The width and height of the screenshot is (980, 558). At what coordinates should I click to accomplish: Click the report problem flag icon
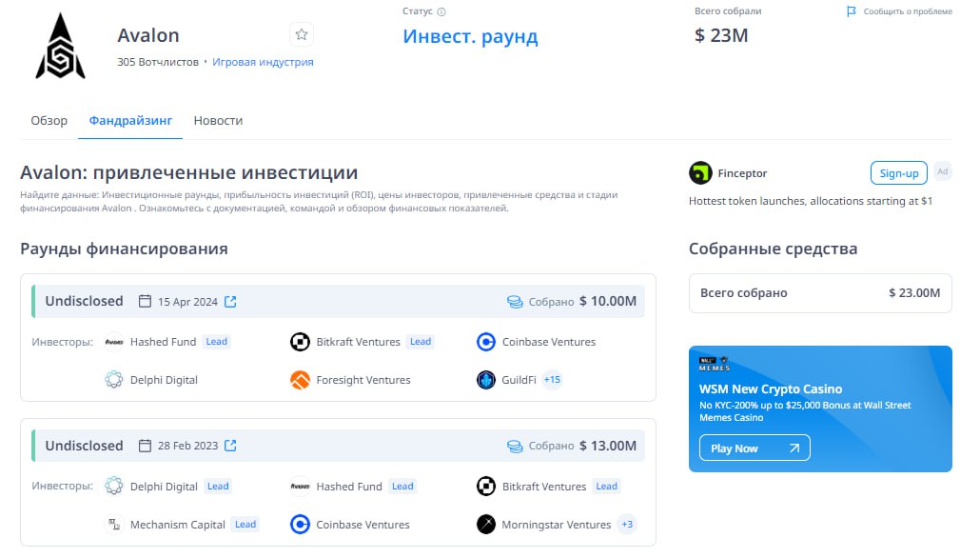[x=852, y=11]
